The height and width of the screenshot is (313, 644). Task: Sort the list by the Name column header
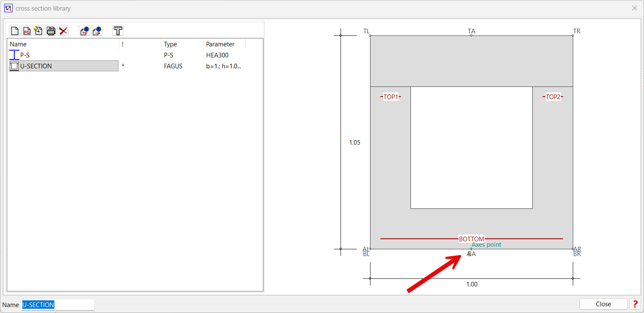tap(63, 44)
